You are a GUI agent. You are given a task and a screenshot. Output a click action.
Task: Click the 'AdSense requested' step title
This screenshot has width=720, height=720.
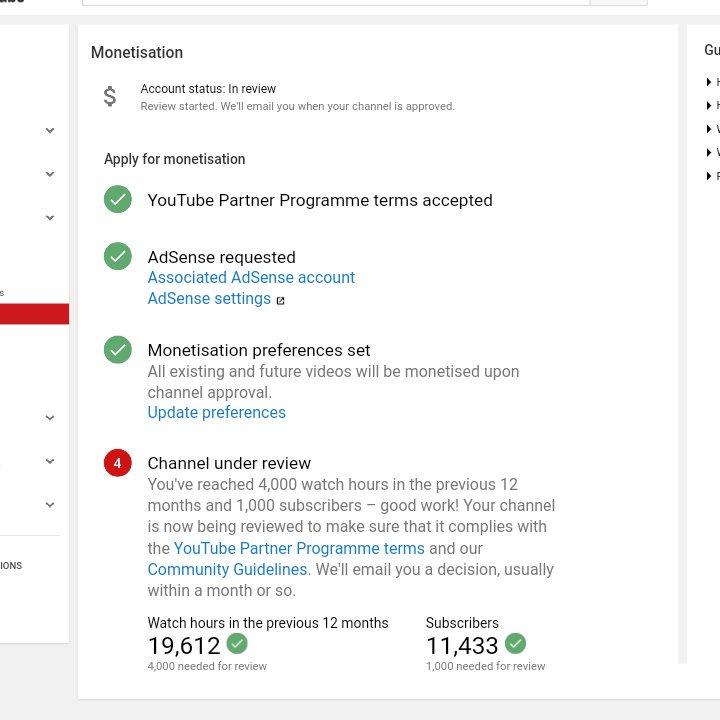(x=221, y=257)
